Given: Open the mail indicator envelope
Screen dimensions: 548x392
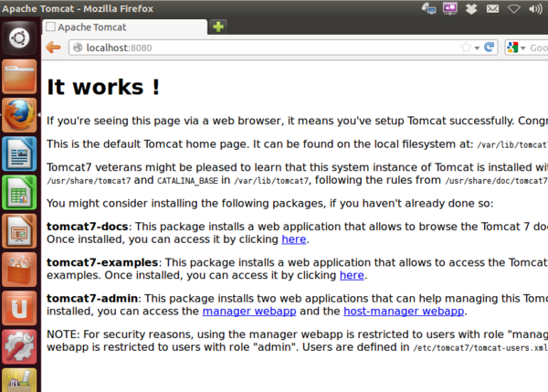Looking at the screenshot, I should (x=492, y=8).
